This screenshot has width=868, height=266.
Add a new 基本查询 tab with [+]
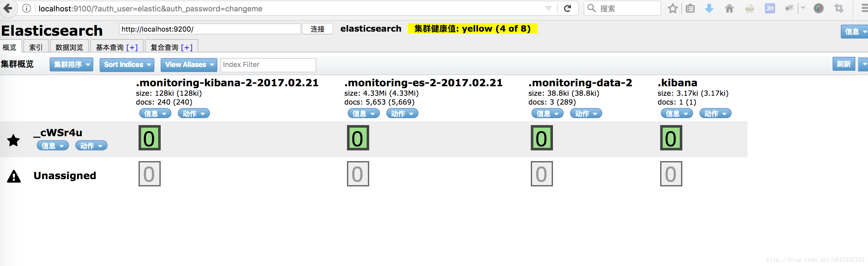tap(132, 47)
